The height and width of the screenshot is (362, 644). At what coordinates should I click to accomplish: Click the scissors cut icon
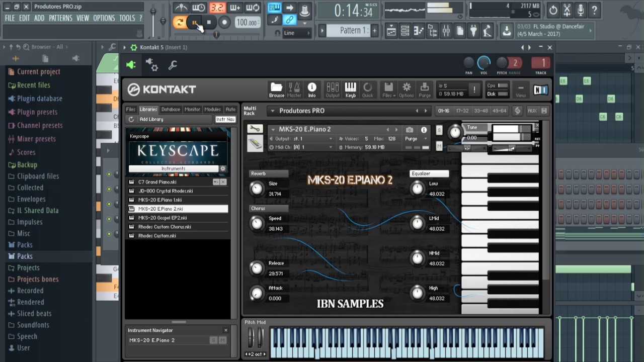[x=567, y=10]
